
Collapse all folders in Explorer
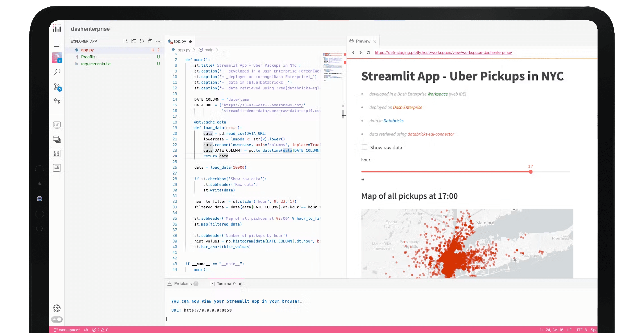coord(150,41)
